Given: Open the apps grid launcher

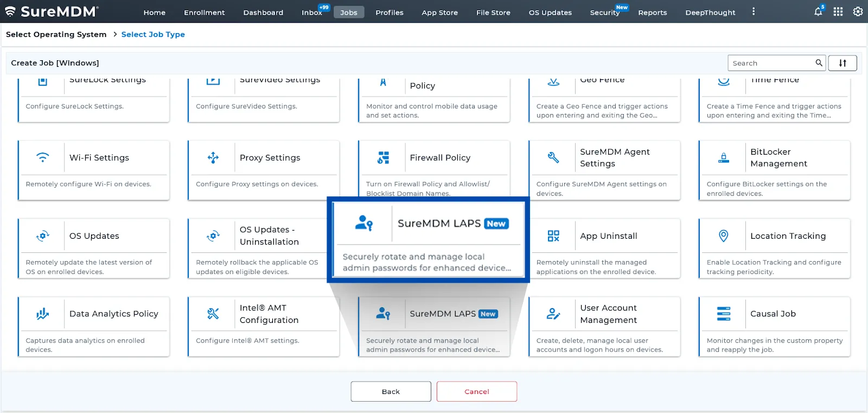Looking at the screenshot, I should (x=838, y=11).
